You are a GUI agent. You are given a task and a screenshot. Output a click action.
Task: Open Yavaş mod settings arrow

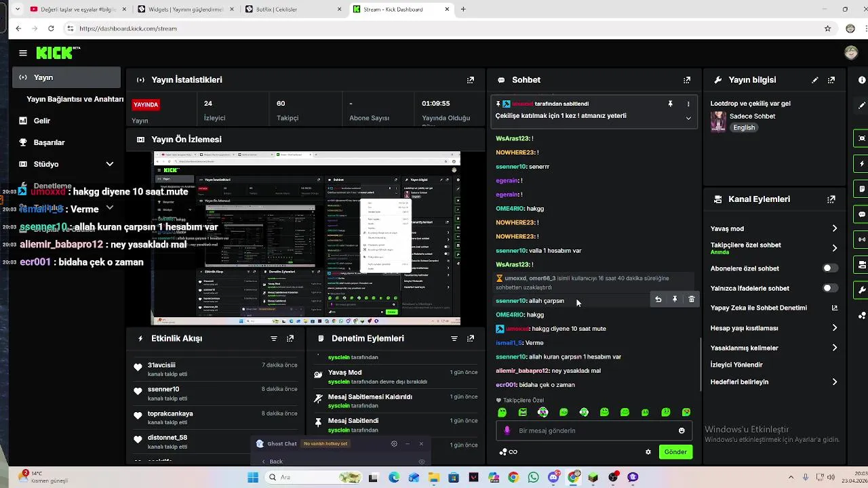(835, 229)
